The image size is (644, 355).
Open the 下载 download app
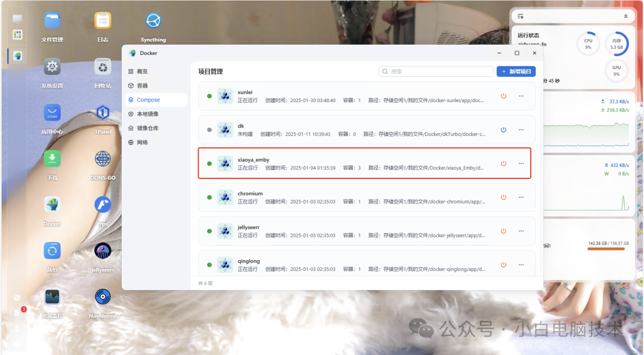pyautogui.click(x=52, y=159)
